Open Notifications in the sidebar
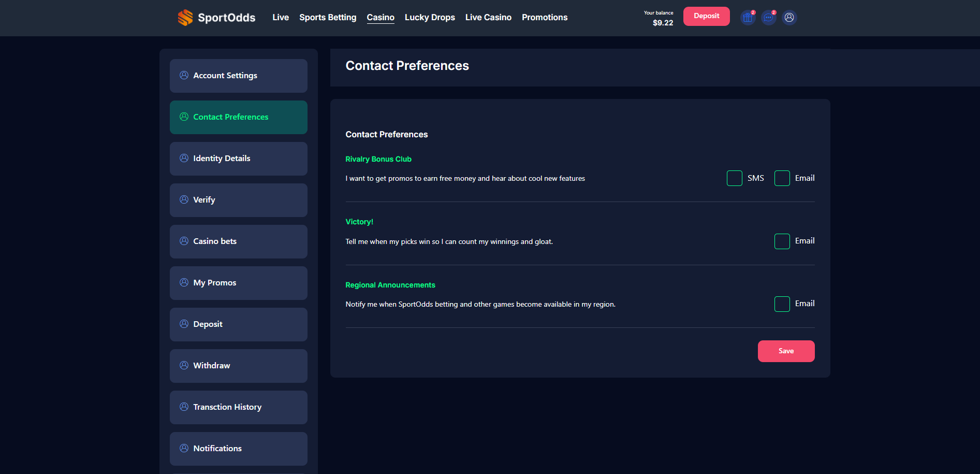The height and width of the screenshot is (474, 980). 239,449
